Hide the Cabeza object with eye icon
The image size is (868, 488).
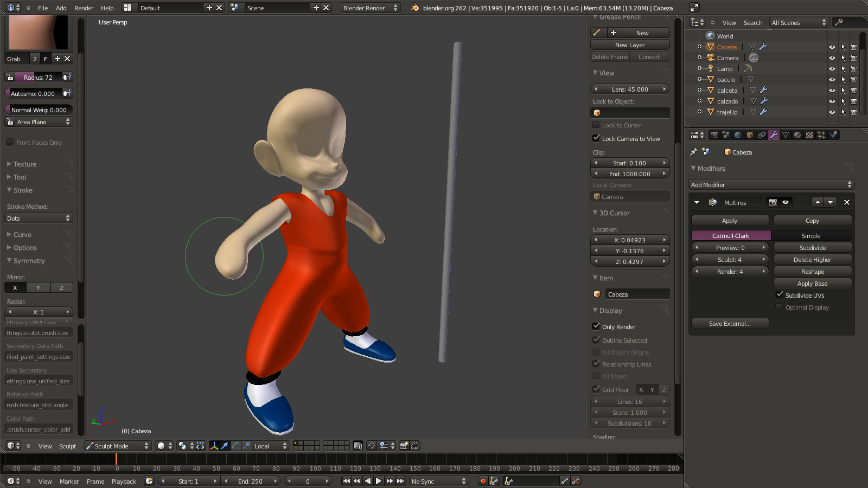(832, 47)
